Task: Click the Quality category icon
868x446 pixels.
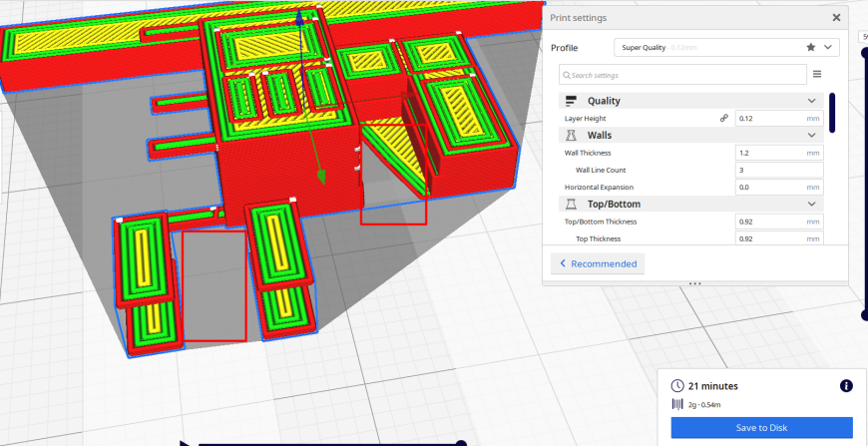Action: (x=571, y=101)
